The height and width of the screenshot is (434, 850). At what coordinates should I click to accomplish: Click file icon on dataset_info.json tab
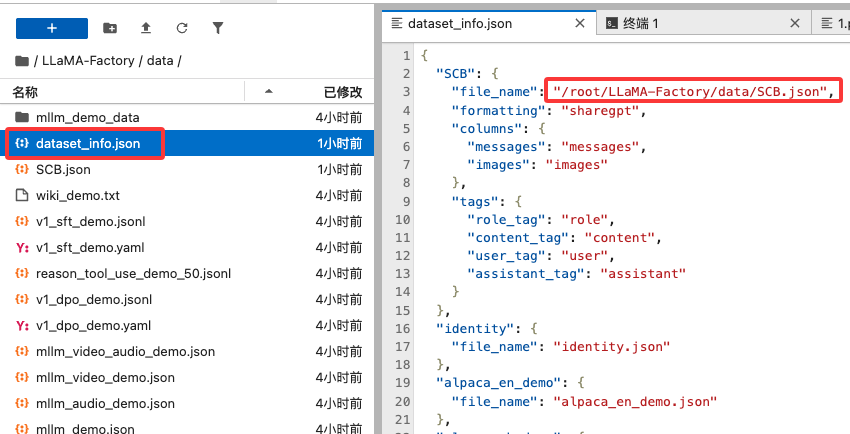[x=397, y=23]
